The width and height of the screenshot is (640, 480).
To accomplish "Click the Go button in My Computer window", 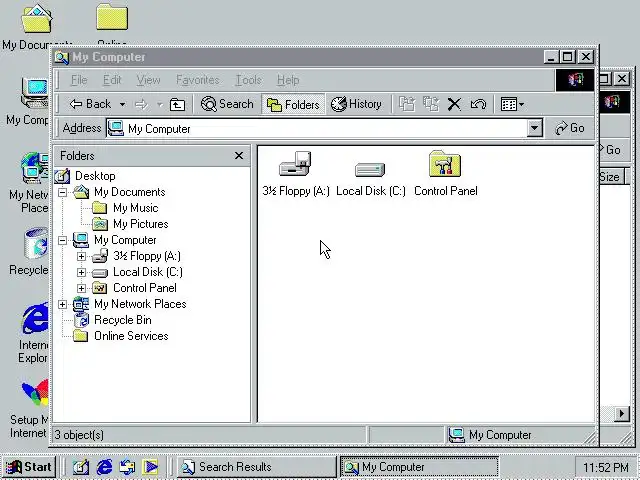I will 570,128.
